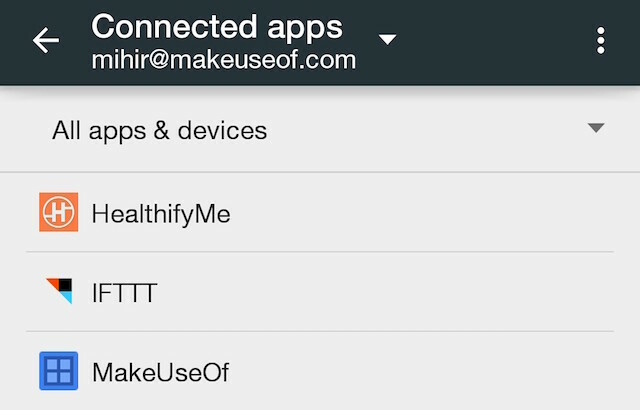640x410 pixels.
Task: Click empty area of HealthifyMe row
Action: tap(420, 213)
